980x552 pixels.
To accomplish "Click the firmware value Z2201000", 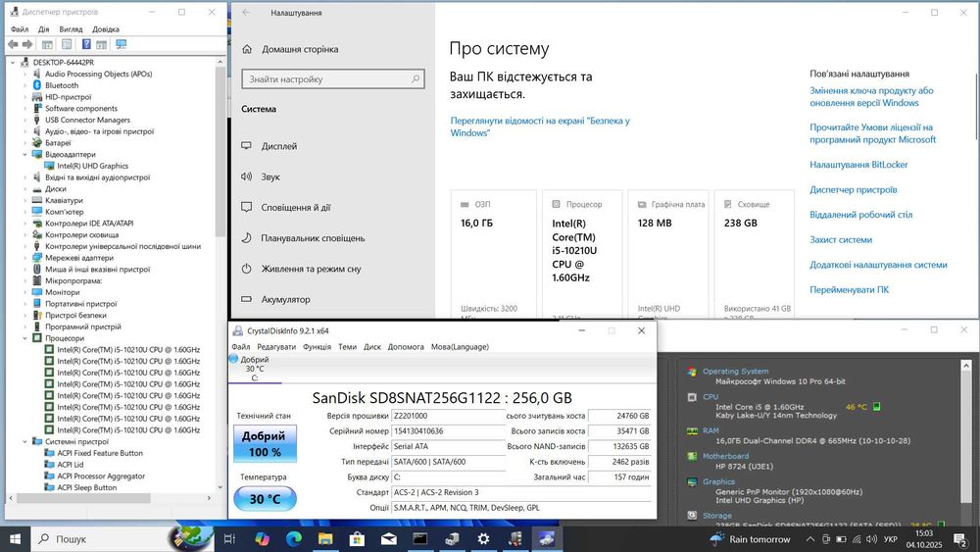I will point(411,416).
